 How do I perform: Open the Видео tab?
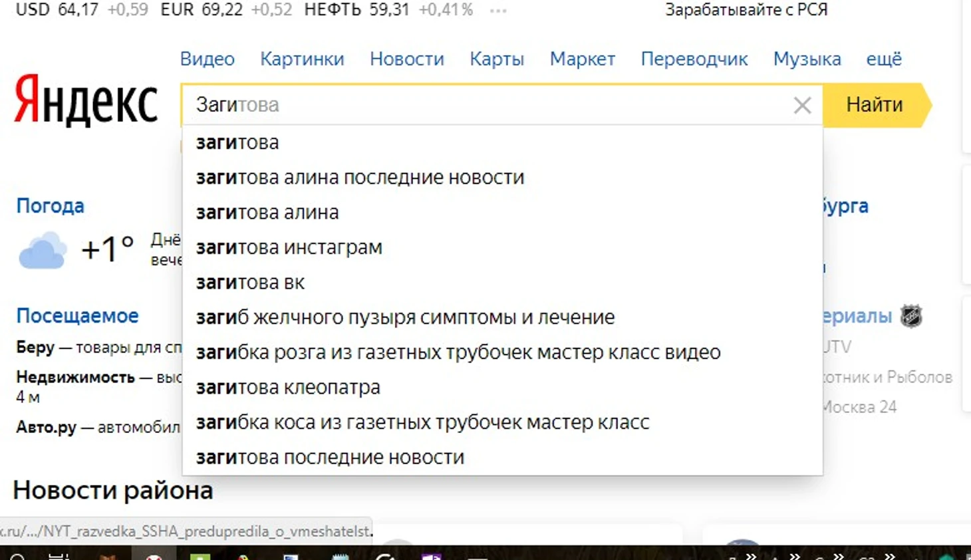pos(207,59)
